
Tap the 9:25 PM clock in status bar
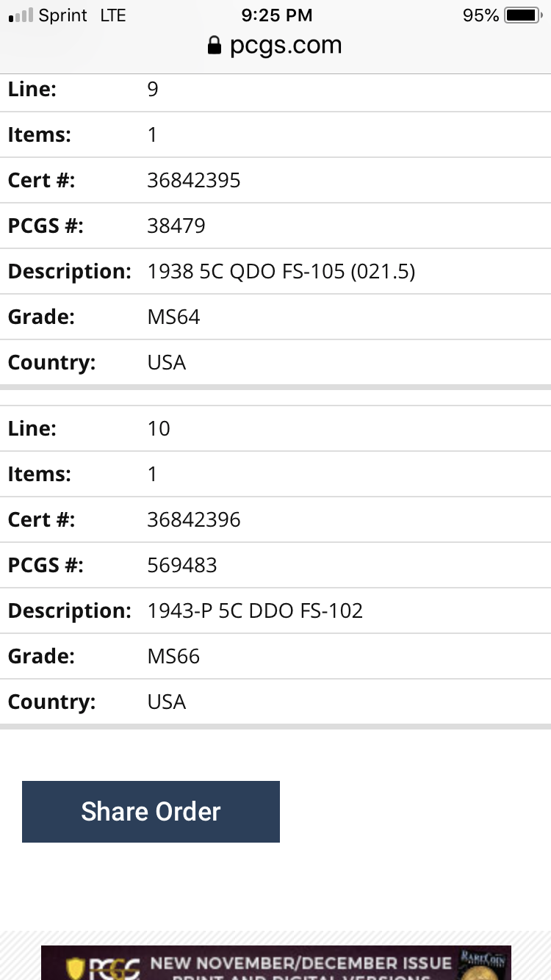pos(276,15)
